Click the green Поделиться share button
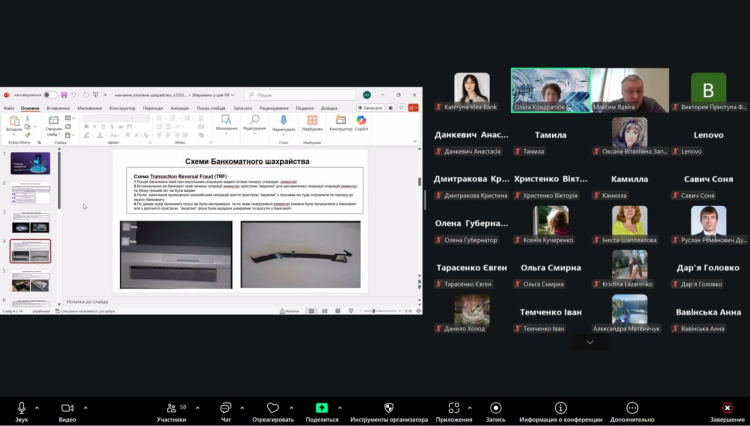 [x=321, y=408]
